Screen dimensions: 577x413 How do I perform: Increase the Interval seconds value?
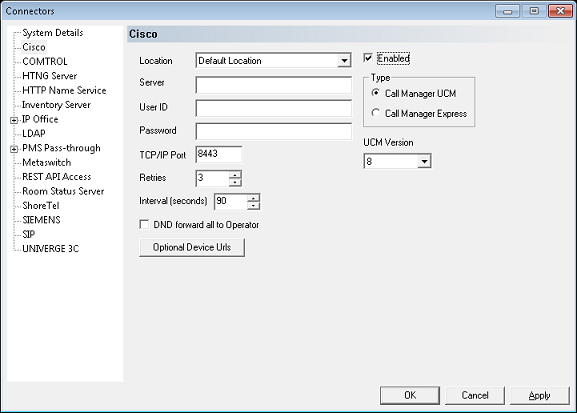pos(254,197)
